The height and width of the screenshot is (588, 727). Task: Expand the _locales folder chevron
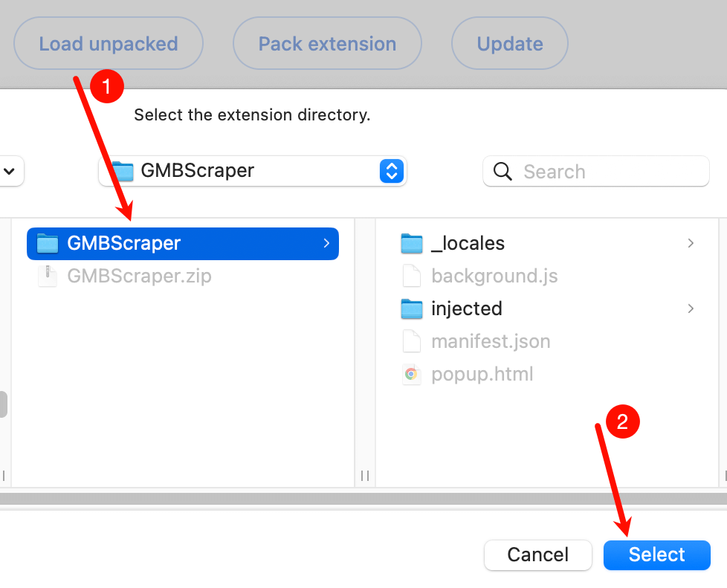(x=691, y=243)
